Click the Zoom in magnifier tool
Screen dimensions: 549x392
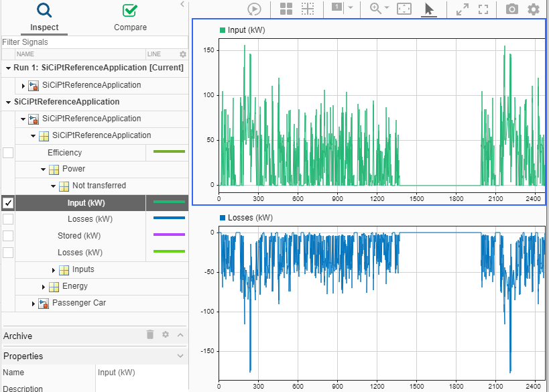(375, 9)
